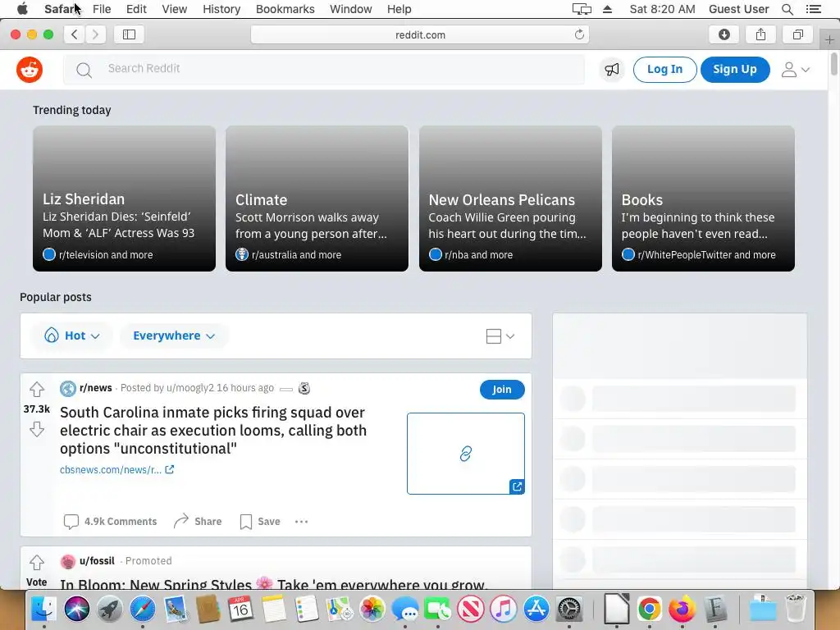The width and height of the screenshot is (840, 630).
Task: Open the u/fossil promoted user link
Action: [x=97, y=561]
